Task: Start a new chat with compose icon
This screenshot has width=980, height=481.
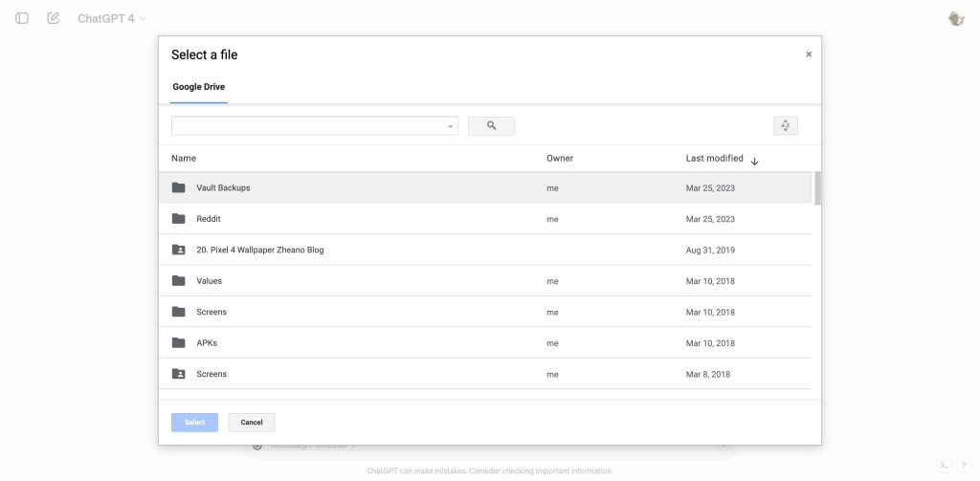Action: (x=53, y=18)
